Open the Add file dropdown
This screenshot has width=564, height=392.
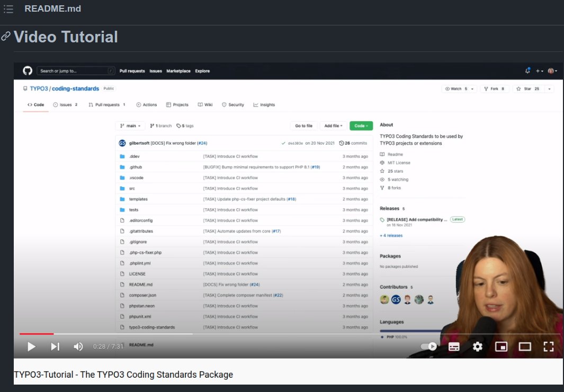pyautogui.click(x=333, y=126)
